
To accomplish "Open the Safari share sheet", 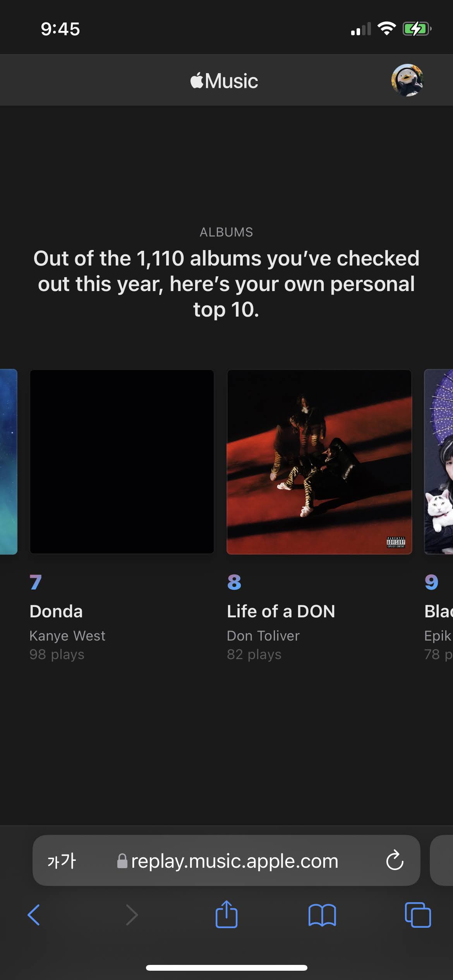I will click(x=226, y=914).
